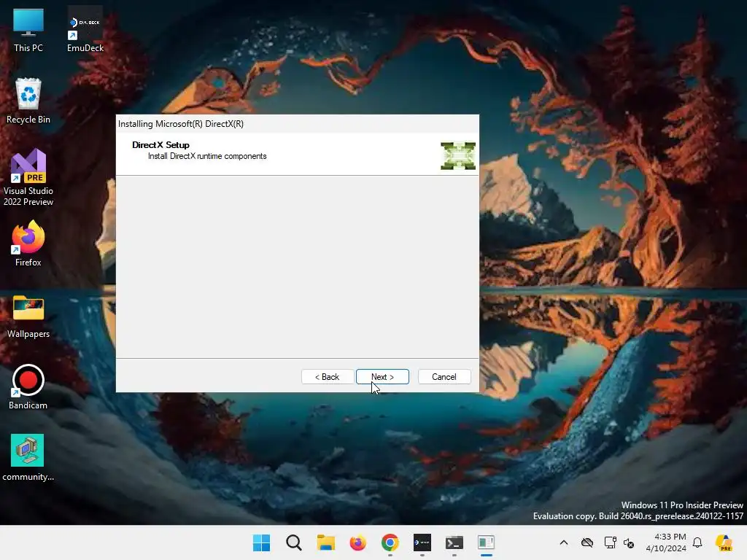Select Visual Studio 2022 Preview shortcut
747x560 pixels.
28,178
